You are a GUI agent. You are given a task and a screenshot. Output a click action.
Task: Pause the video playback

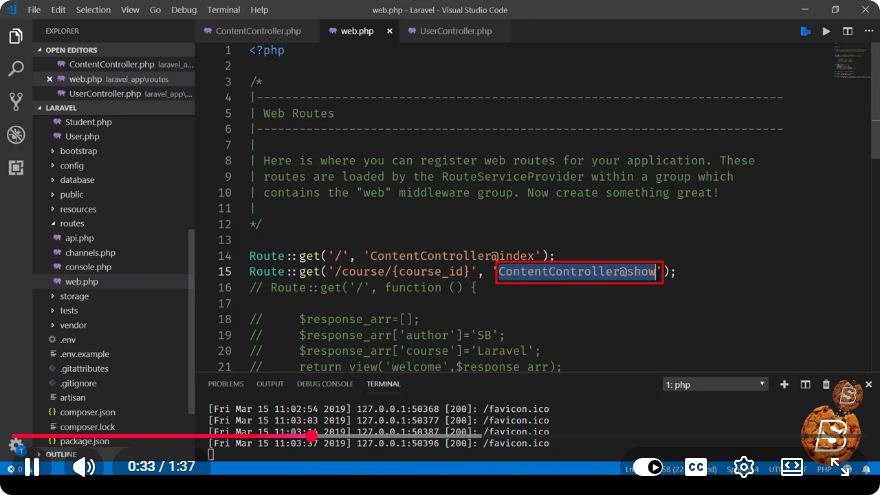pyautogui.click(x=32, y=467)
